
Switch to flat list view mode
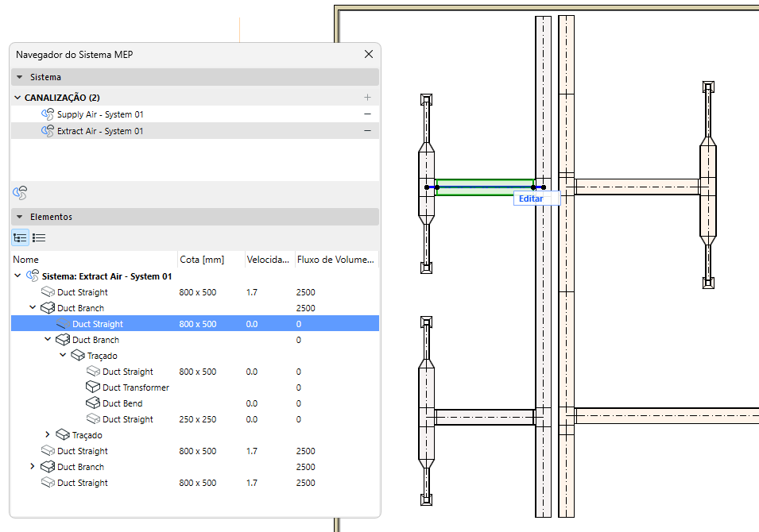pyautogui.click(x=39, y=237)
